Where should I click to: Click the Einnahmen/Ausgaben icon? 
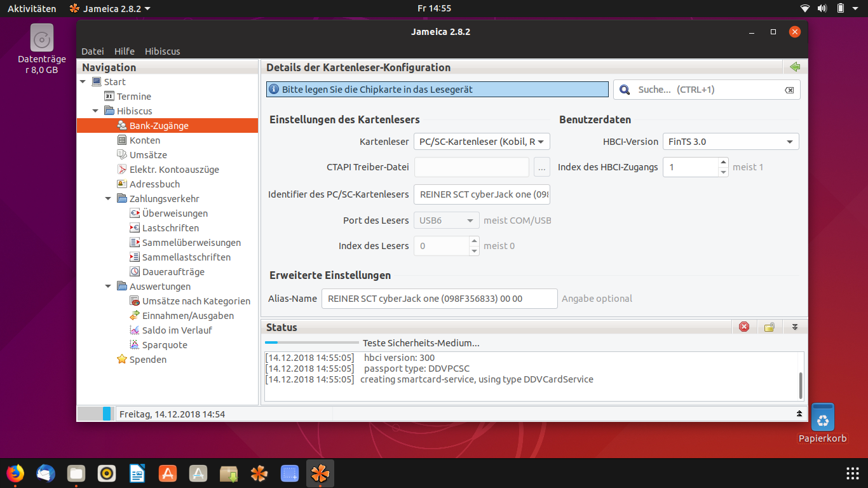pyautogui.click(x=135, y=315)
